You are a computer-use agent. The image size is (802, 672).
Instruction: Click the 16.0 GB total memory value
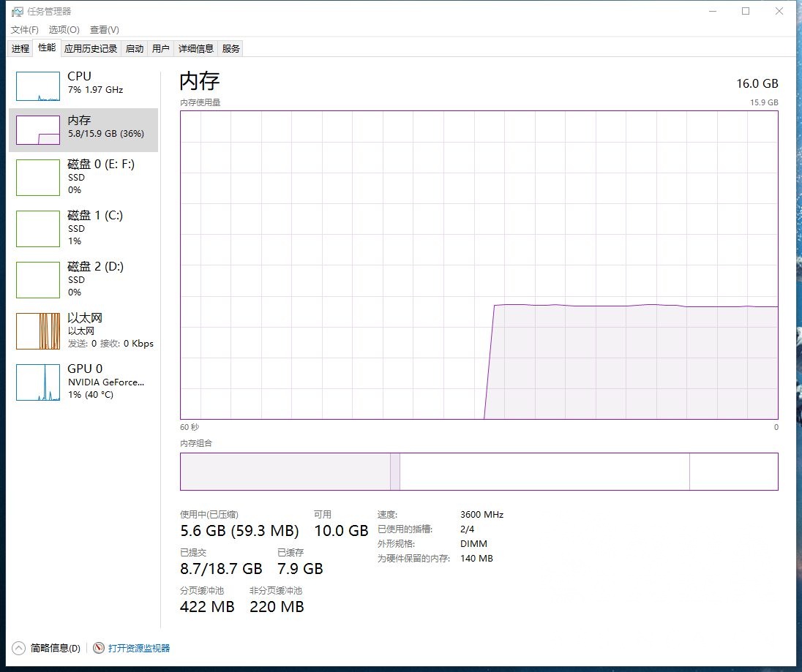point(757,83)
